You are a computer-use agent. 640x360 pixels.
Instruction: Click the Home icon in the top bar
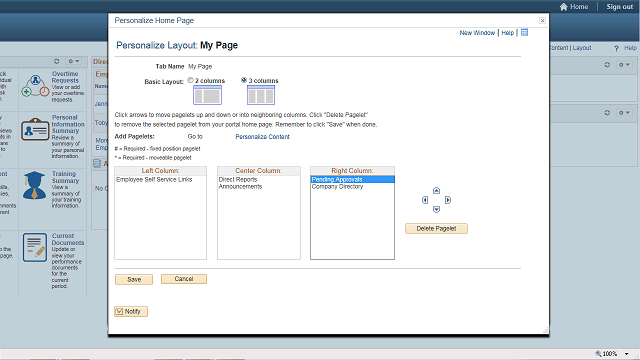tap(564, 7)
